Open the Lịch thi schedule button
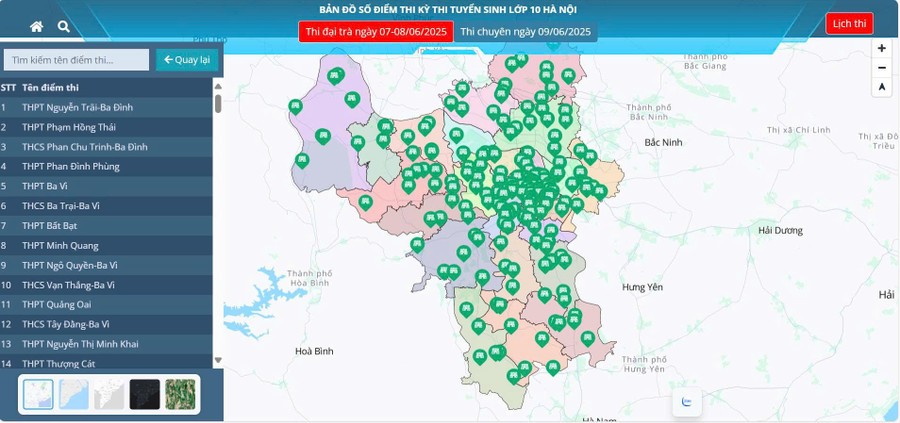 coord(849,23)
